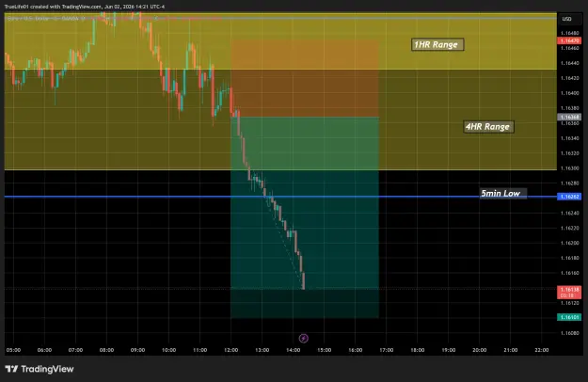Click the 1.16200 price axis label
This screenshot has height=382, width=588.
[x=569, y=243]
